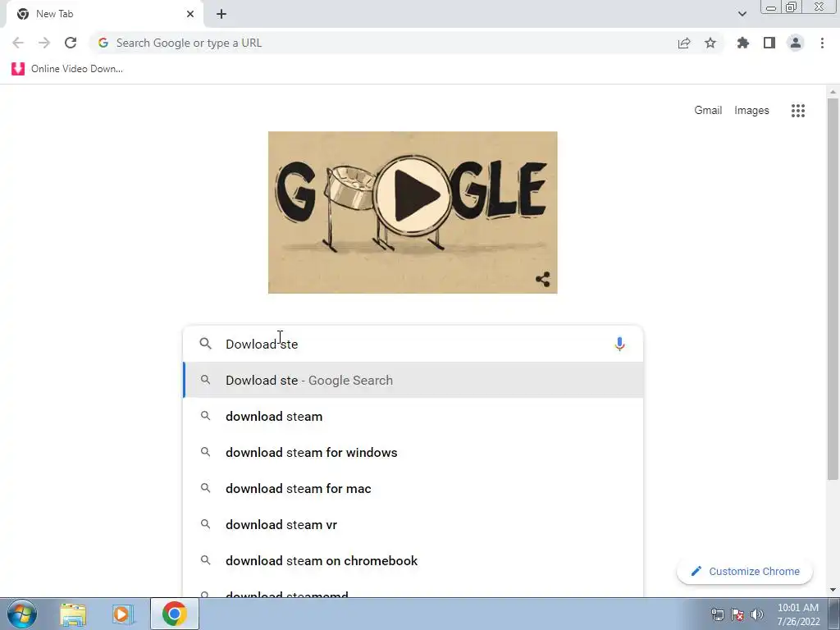The height and width of the screenshot is (630, 840).
Task: Open a new tab with plus button
Action: click(x=221, y=14)
